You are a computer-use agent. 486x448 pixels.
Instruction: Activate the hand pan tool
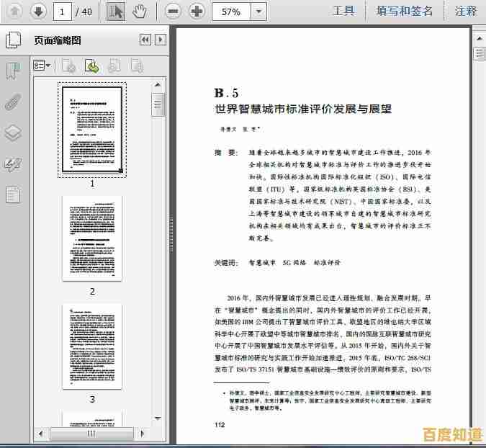[140, 12]
